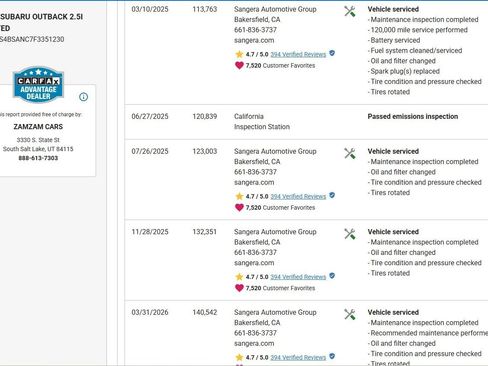Click mileage value 140,542

point(205,312)
